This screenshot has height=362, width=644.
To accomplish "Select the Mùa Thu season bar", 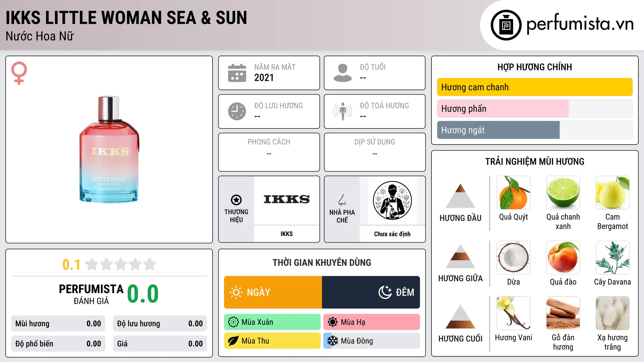I will tap(272, 341).
